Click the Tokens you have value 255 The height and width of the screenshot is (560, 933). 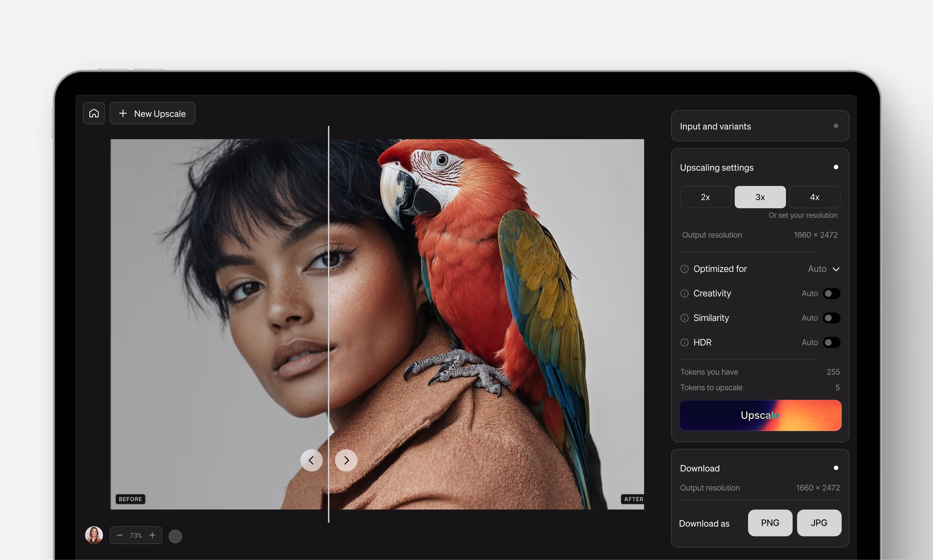click(x=833, y=372)
